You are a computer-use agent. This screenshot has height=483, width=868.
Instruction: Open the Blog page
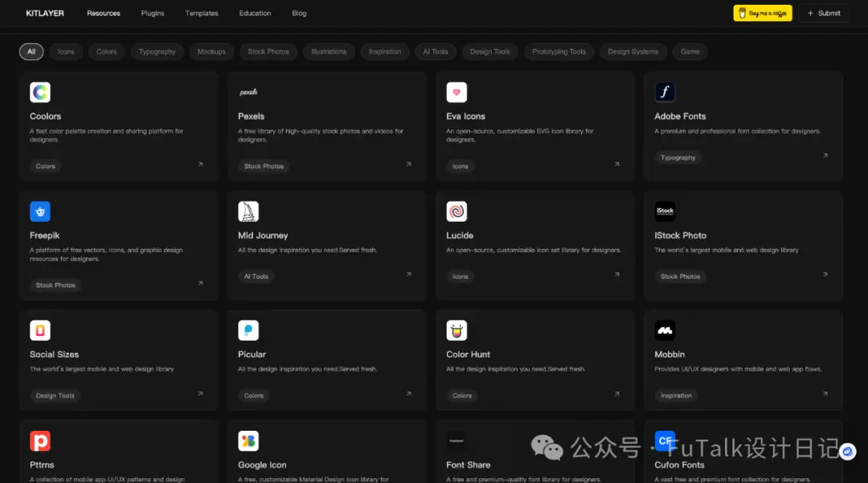click(x=300, y=14)
